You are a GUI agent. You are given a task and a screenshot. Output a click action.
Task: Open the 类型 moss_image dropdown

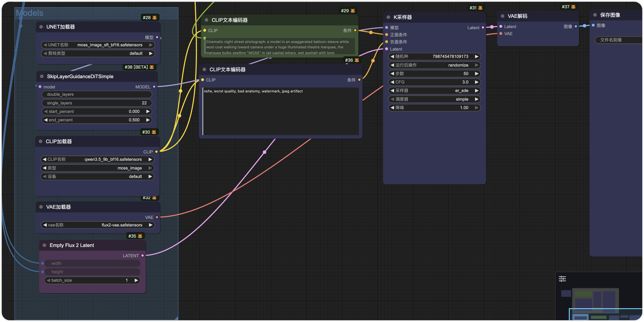[x=97, y=168]
